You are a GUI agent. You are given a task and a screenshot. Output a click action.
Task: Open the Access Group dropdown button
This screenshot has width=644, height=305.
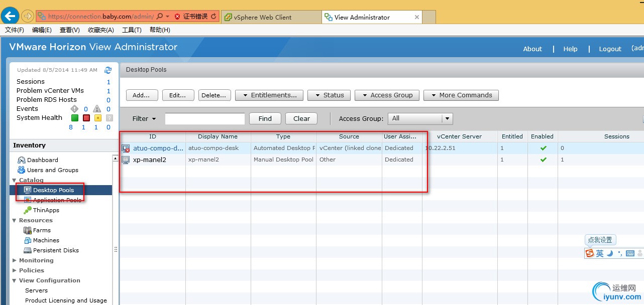pos(387,95)
